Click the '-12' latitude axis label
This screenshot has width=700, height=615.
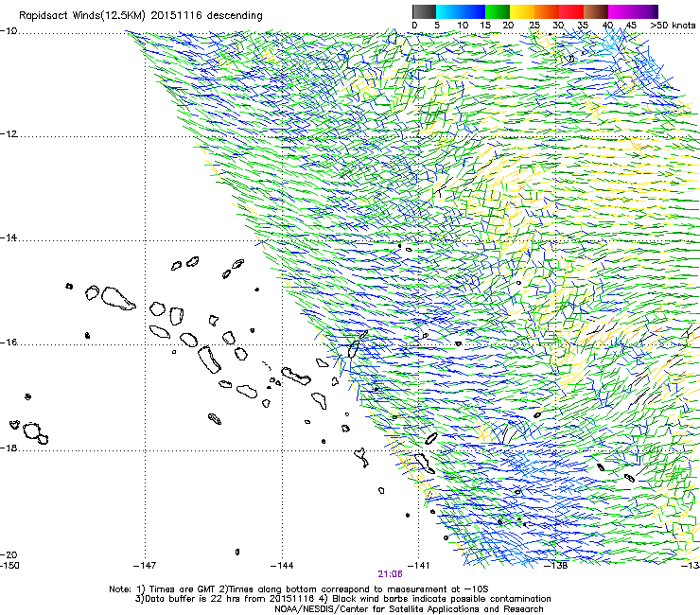[9, 134]
